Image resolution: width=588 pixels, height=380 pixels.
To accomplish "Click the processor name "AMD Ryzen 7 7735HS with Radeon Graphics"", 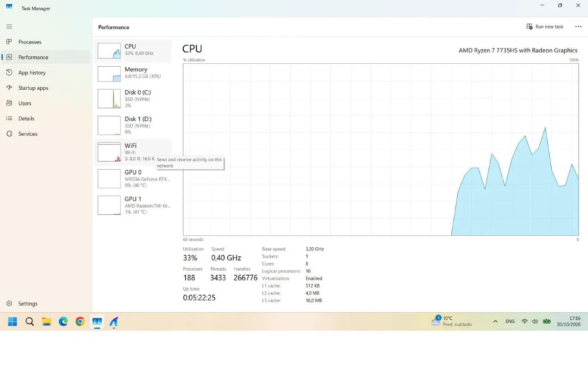I will (518, 51).
